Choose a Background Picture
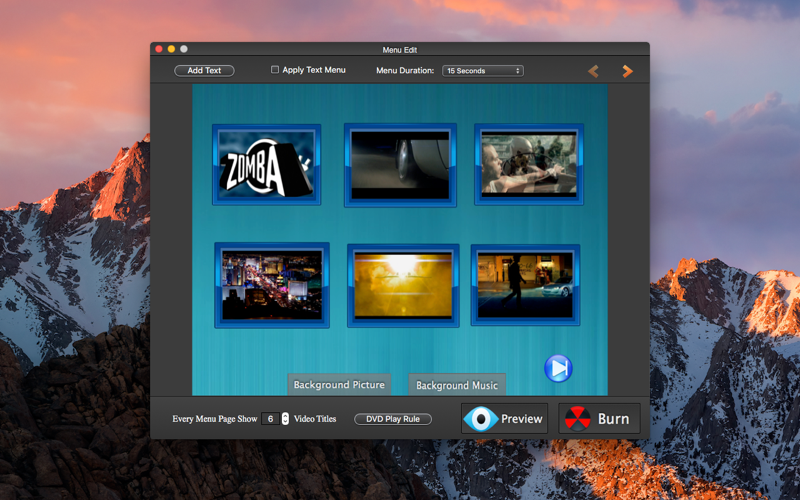Viewport: 800px width, 500px height. tap(339, 385)
